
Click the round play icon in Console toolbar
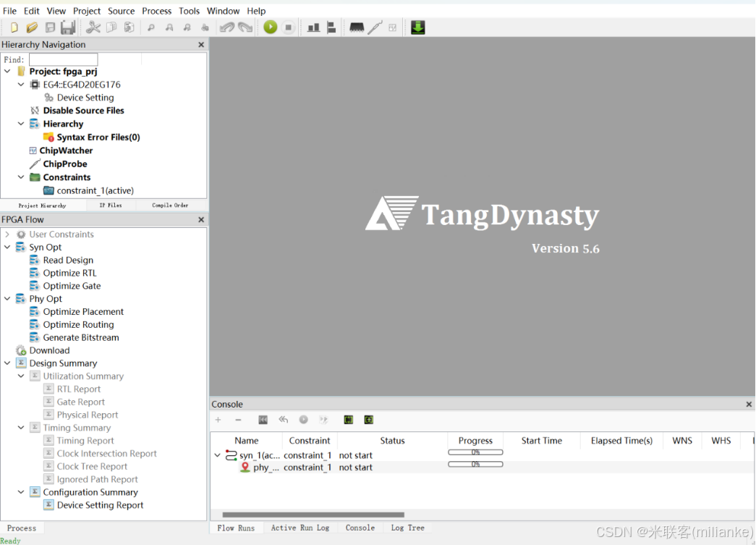coord(303,420)
